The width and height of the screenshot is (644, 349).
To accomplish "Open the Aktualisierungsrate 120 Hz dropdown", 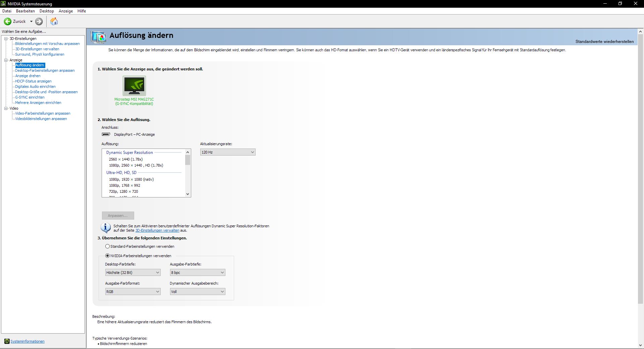I will click(228, 152).
